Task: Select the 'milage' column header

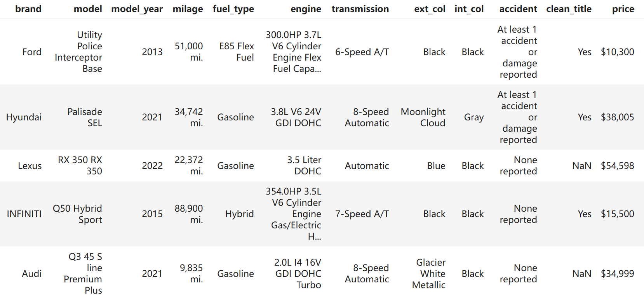Action: [x=188, y=9]
